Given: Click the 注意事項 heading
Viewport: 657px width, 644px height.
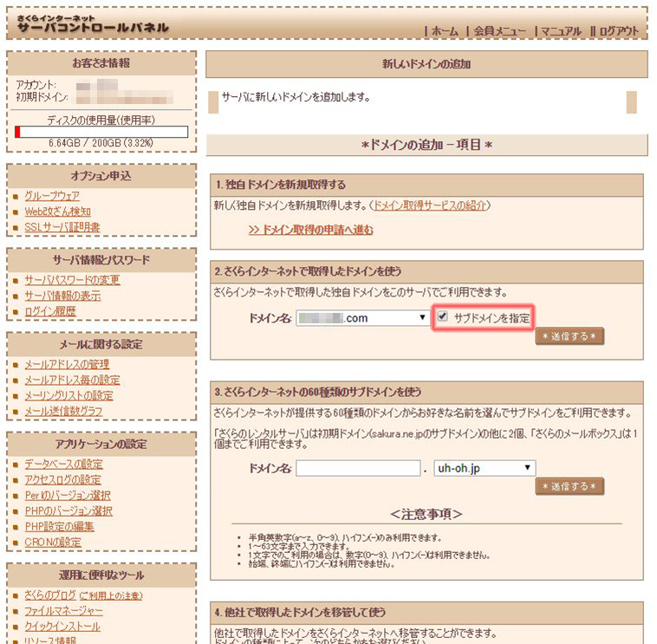Looking at the screenshot, I should (426, 514).
